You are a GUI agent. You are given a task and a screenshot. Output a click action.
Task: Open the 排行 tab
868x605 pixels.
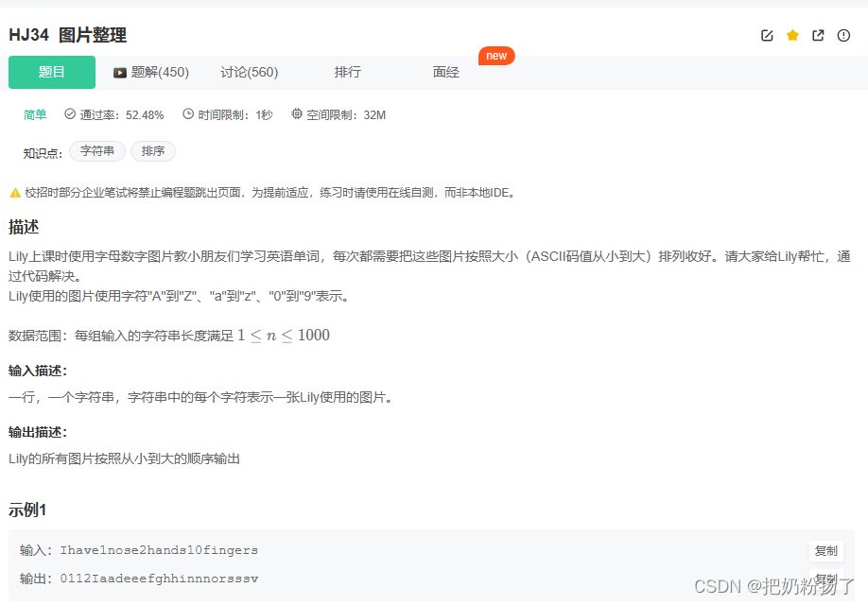coord(347,72)
